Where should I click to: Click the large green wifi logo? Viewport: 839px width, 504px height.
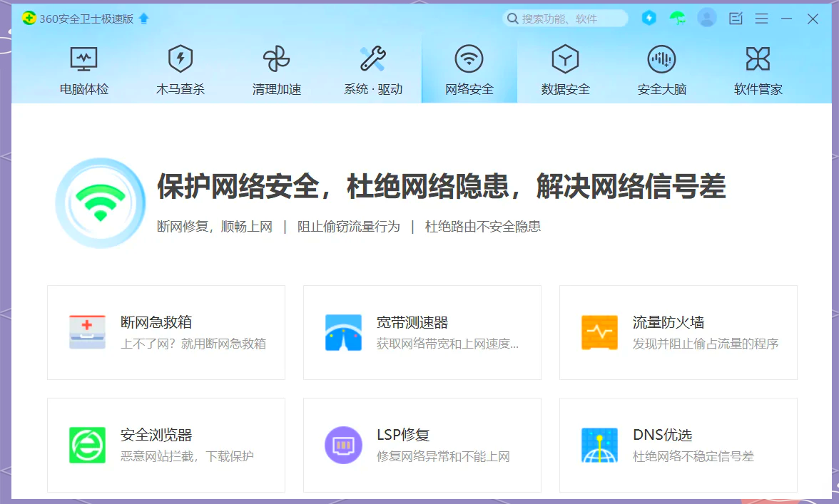tap(101, 202)
